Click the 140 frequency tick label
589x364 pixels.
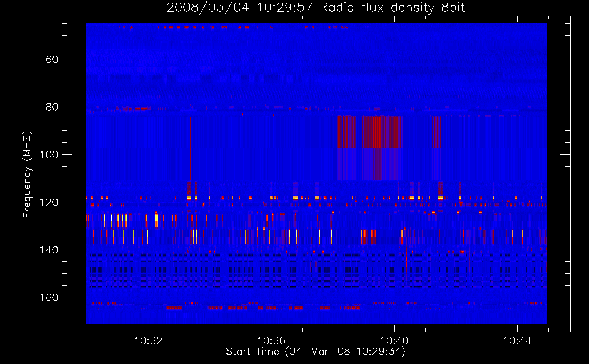click(x=49, y=250)
